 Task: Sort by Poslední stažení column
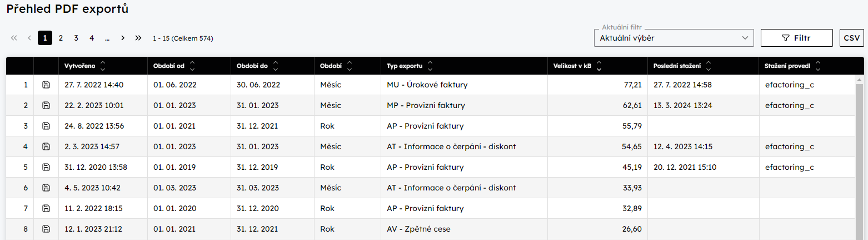[x=709, y=66]
